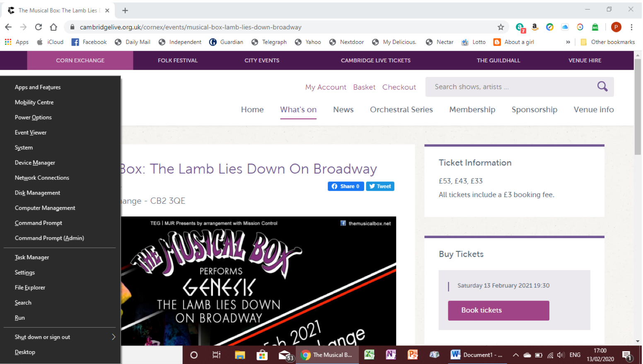Reload the page with the refresh icon
The width and height of the screenshot is (643, 364).
coord(39,27)
